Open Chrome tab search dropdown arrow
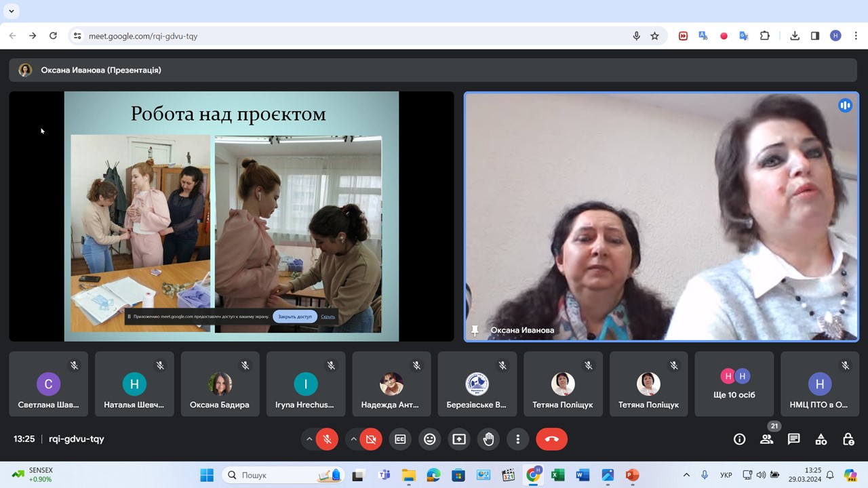The height and width of the screenshot is (488, 868). (x=11, y=11)
